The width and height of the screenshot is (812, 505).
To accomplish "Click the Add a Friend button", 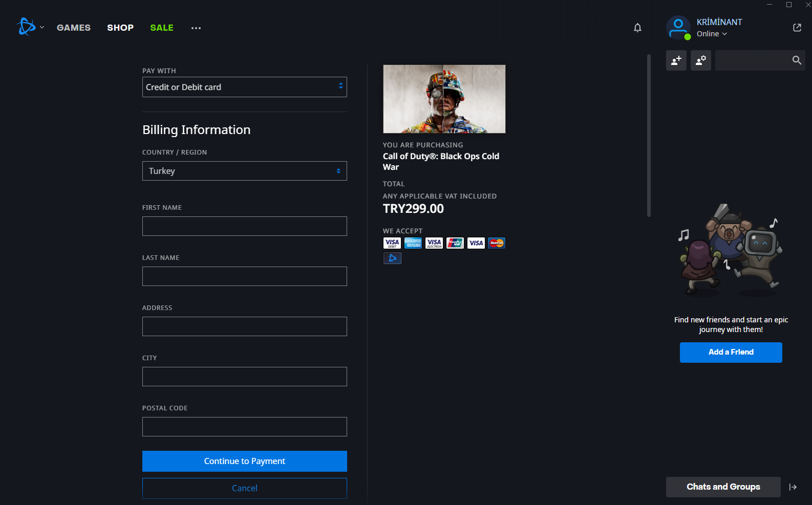I will [731, 353].
